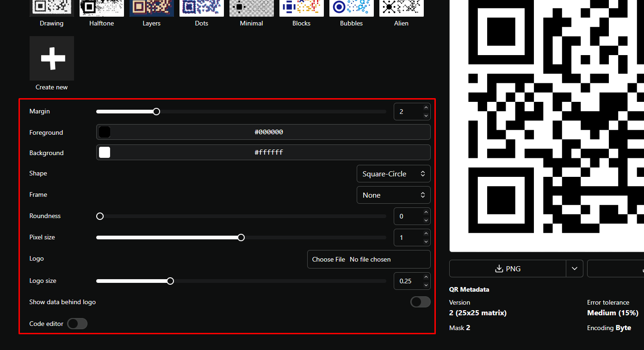Image resolution: width=644 pixels, height=350 pixels.
Task: Select the Minimal QR style preset
Action: click(251, 8)
